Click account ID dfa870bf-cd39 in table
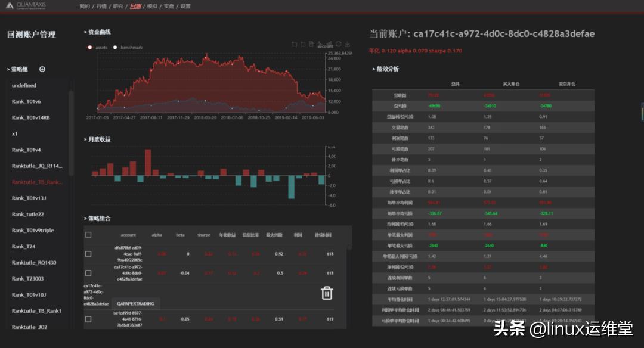Image resolution: width=644 pixels, height=348 pixels. (x=128, y=254)
